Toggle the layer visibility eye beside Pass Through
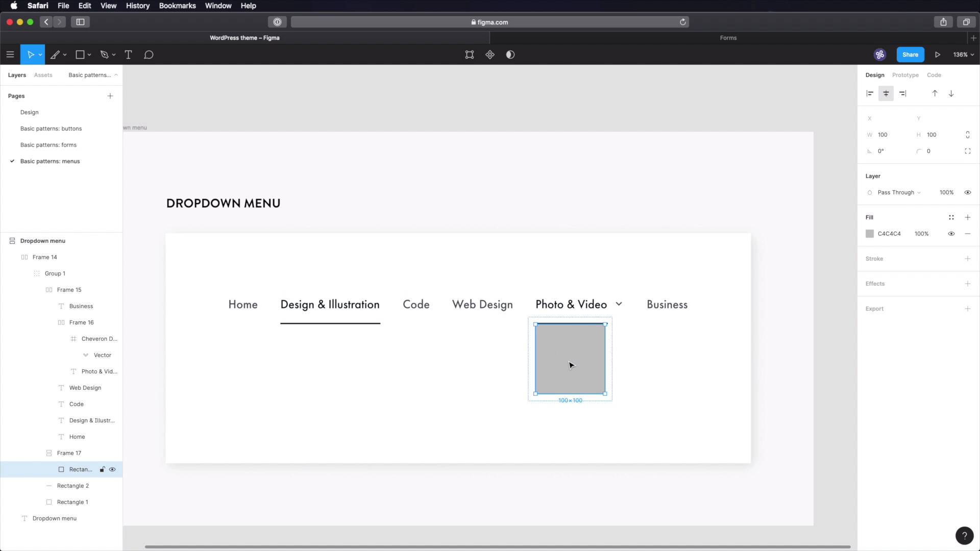This screenshot has height=551, width=980. [x=967, y=192]
